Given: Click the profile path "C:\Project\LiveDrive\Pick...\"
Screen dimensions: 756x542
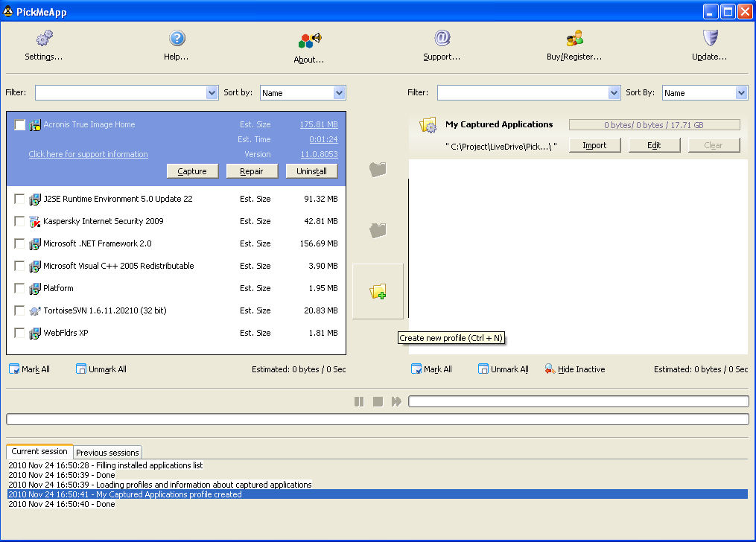Looking at the screenshot, I should [x=501, y=147].
